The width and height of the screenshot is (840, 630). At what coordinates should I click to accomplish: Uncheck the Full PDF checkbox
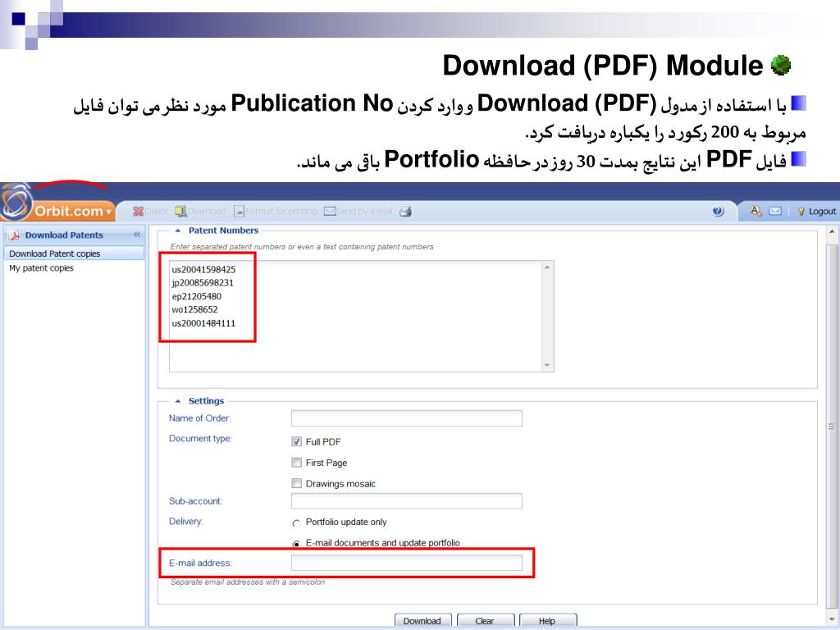pyautogui.click(x=296, y=441)
